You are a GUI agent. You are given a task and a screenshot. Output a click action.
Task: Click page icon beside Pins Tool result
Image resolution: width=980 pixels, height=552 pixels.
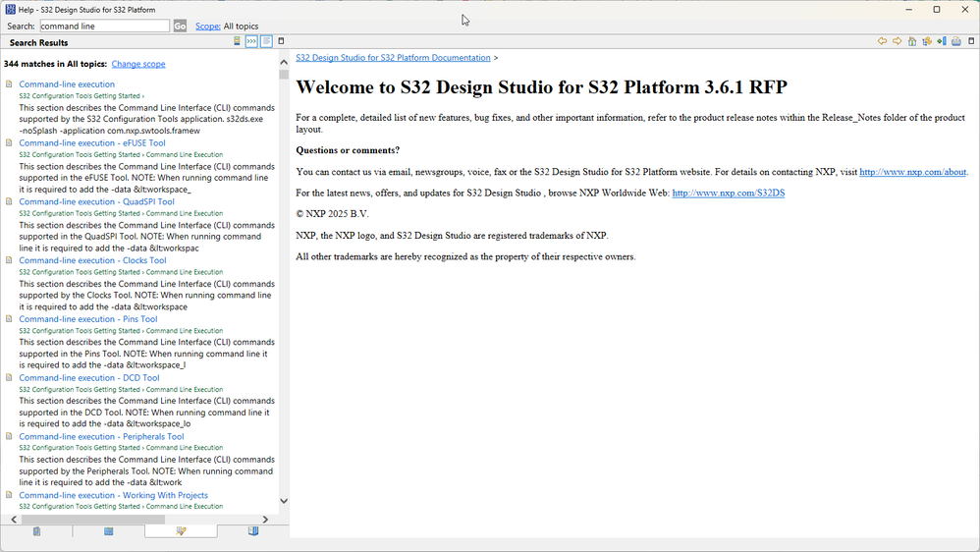point(9,319)
